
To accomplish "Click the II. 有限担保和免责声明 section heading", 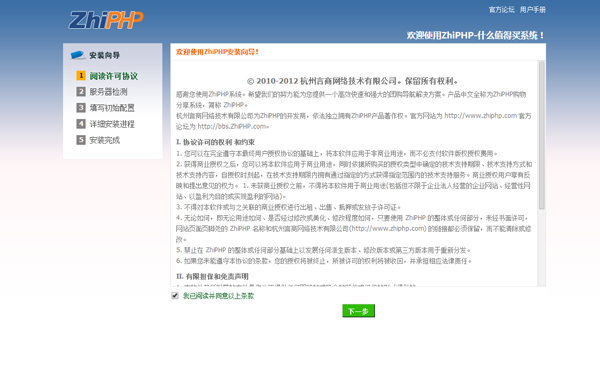I will point(212,276).
